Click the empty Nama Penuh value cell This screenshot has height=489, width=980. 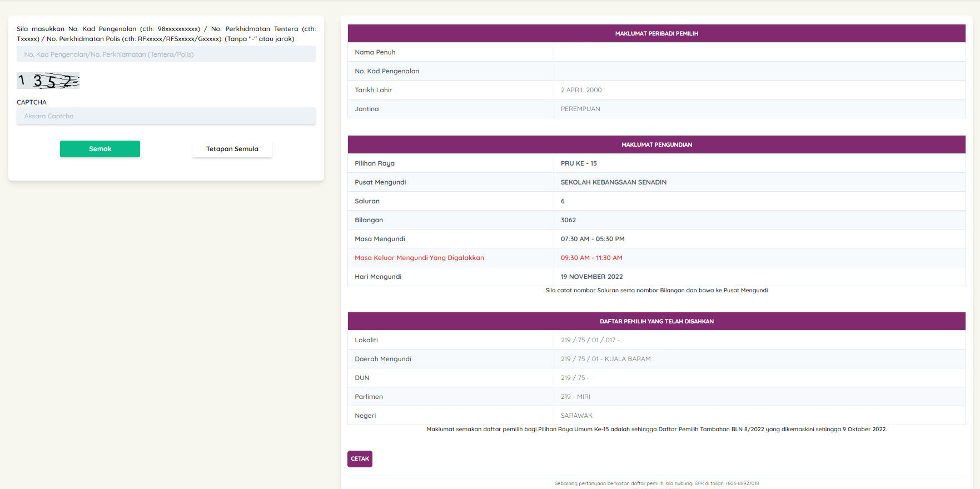[759, 52]
